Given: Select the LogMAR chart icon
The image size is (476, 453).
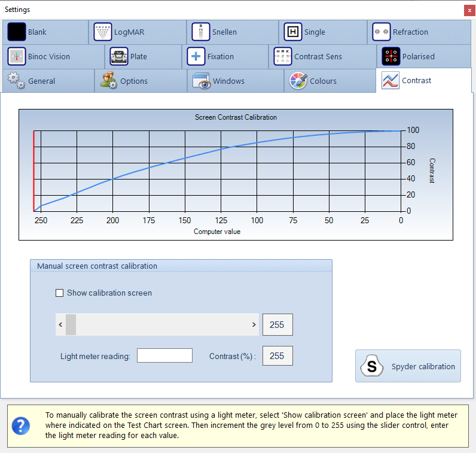Looking at the screenshot, I should pos(103,32).
